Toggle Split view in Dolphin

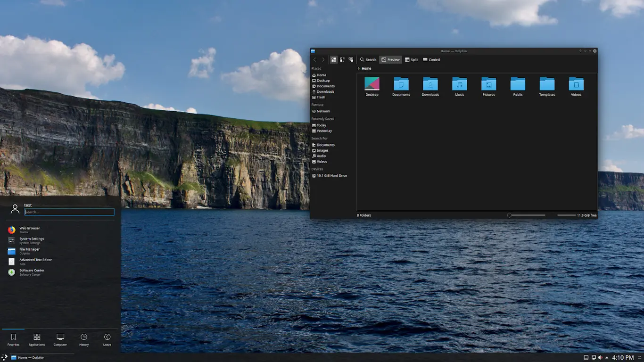tap(412, 60)
